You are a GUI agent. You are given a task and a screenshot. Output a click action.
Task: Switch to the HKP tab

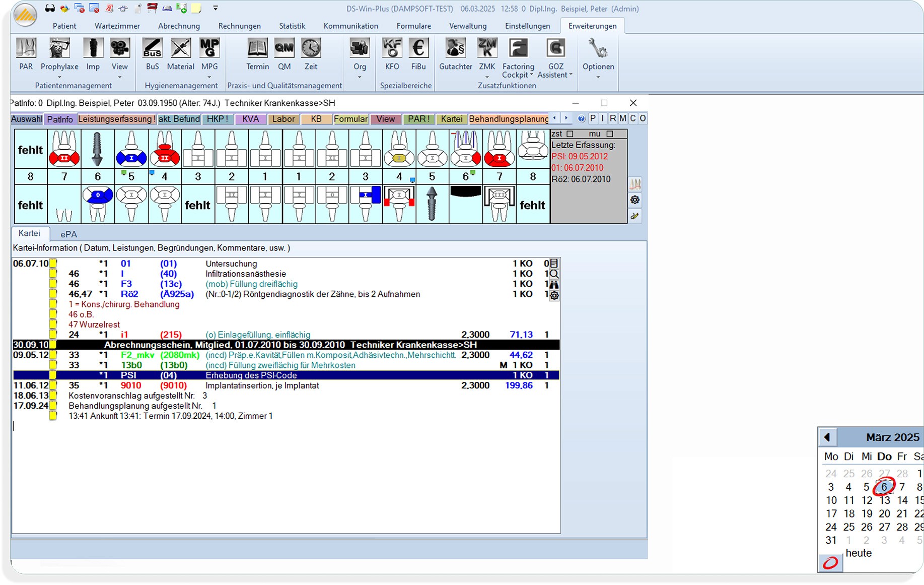(x=218, y=119)
